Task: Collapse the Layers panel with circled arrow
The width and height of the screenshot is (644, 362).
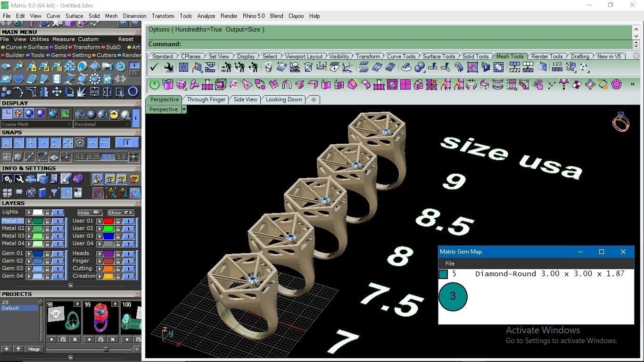Action: pos(71,286)
